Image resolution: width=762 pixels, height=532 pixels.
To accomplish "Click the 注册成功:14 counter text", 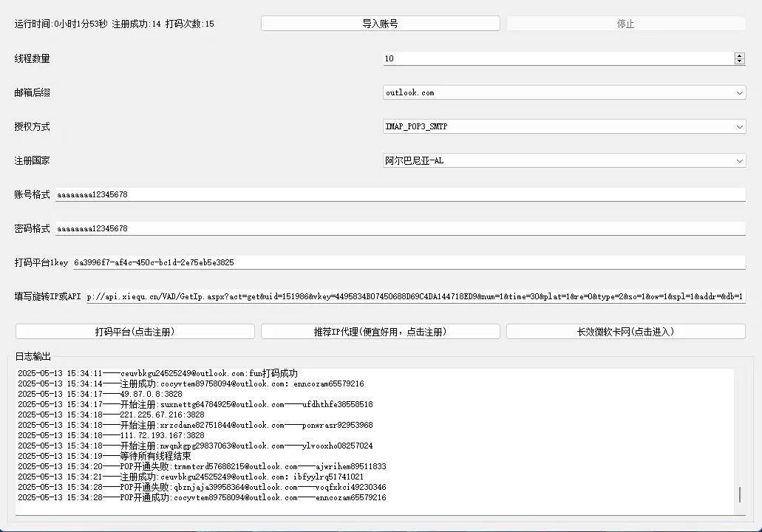I will (136, 24).
